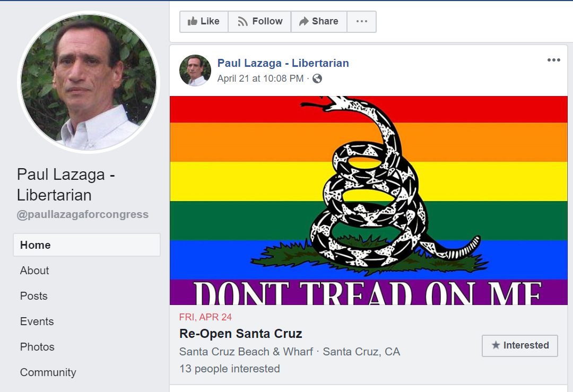The width and height of the screenshot is (573, 392).
Task: Open the Posts section in sidebar
Action: [33, 296]
